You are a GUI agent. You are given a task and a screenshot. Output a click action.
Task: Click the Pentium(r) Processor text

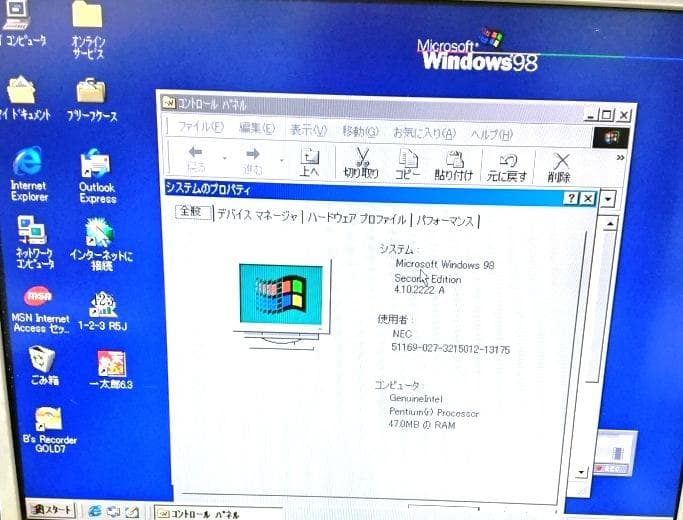pyautogui.click(x=434, y=412)
